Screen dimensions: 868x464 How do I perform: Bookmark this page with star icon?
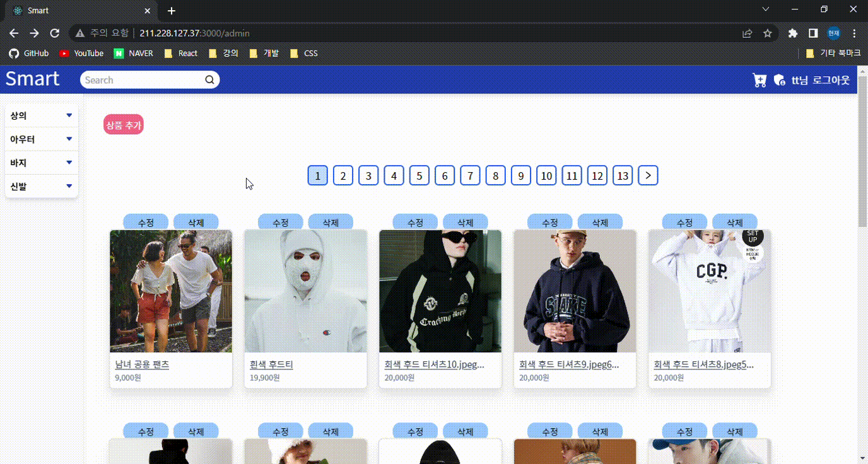(x=767, y=33)
